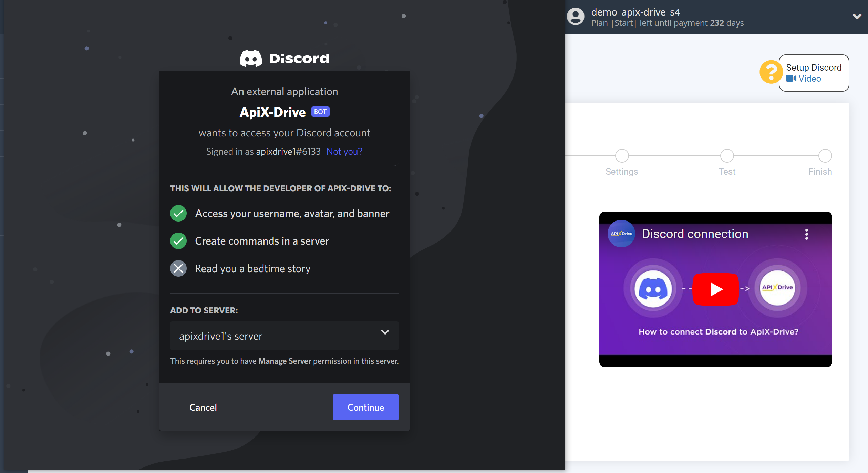Click the red X icon for bedtime story
The height and width of the screenshot is (473, 868).
[x=178, y=268]
